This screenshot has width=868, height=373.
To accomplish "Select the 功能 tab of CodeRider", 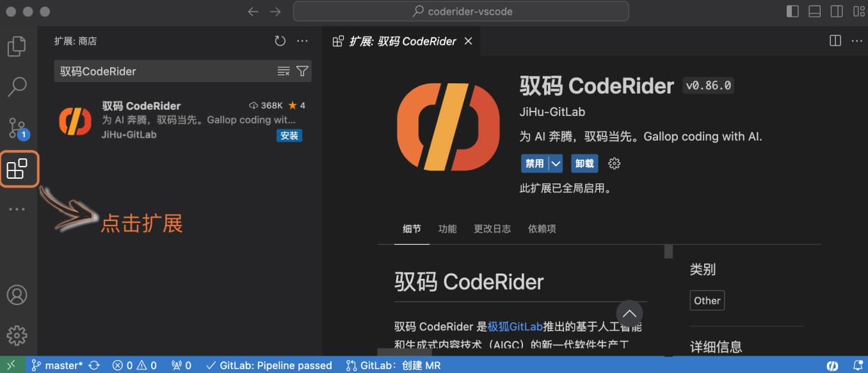I will click(447, 228).
